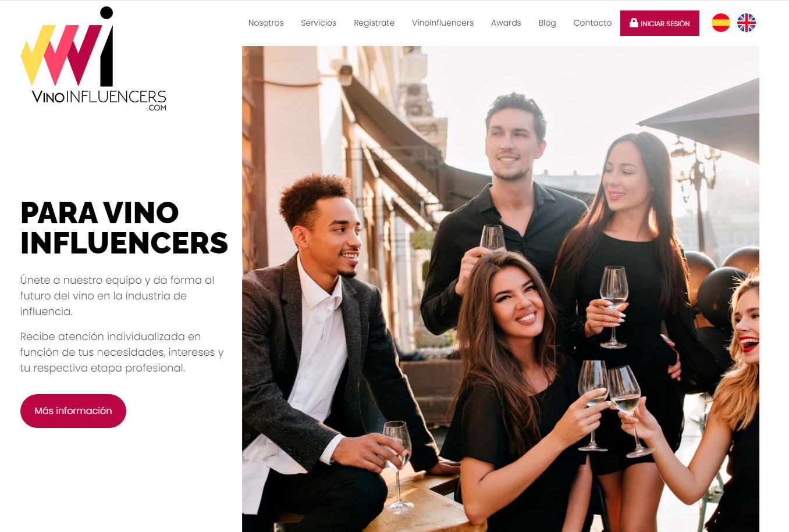The width and height of the screenshot is (789, 532).
Task: Go to the Regístrate page
Action: (x=374, y=23)
